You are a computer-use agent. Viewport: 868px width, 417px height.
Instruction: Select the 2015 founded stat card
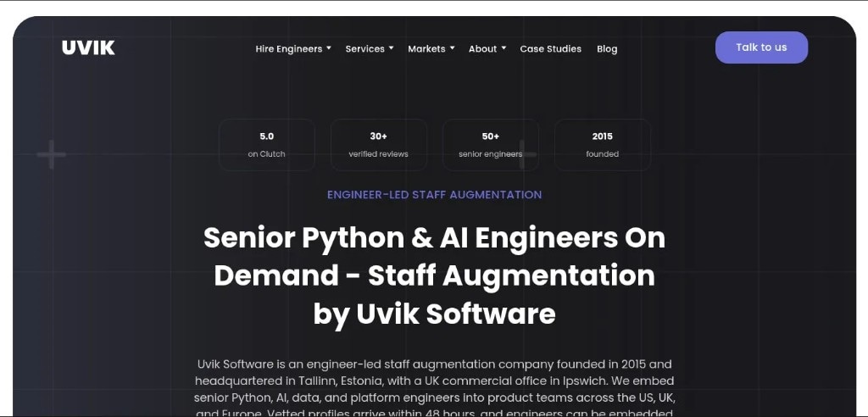(603, 145)
